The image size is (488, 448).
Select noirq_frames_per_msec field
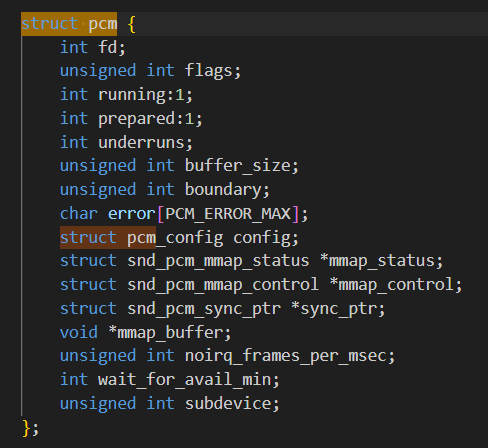pos(286,356)
